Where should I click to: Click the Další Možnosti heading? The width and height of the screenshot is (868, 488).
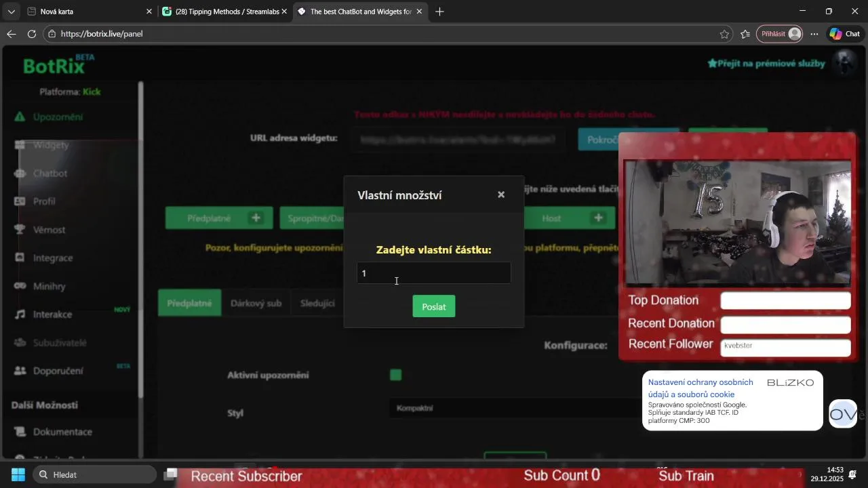45,405
